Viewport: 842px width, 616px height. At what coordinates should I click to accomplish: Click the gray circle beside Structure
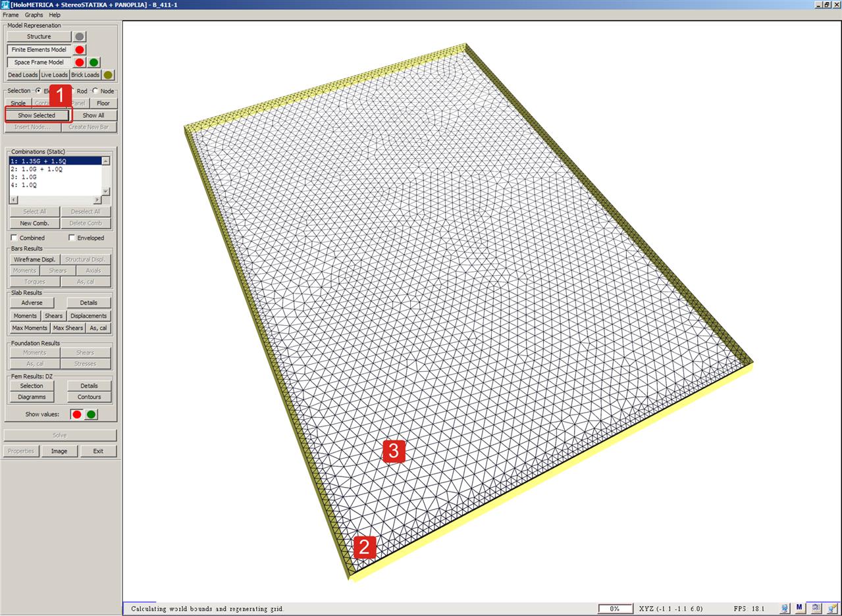80,38
